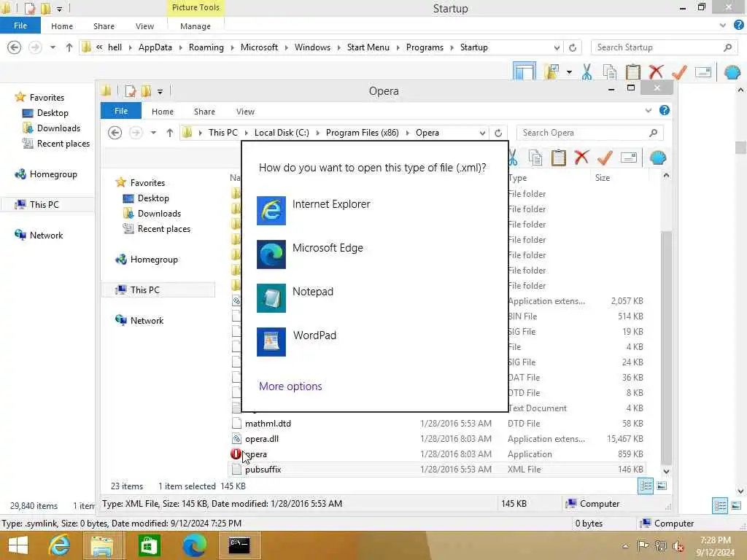Screen dimensions: 747x560
Task: Select the opera.dll file row
Action: click(x=436, y=438)
